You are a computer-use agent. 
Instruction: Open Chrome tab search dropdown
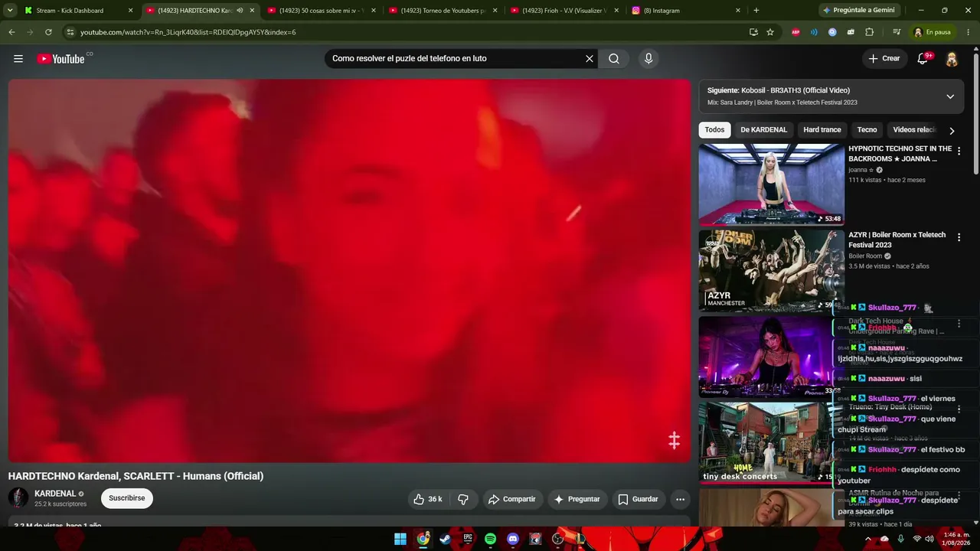tap(10, 11)
